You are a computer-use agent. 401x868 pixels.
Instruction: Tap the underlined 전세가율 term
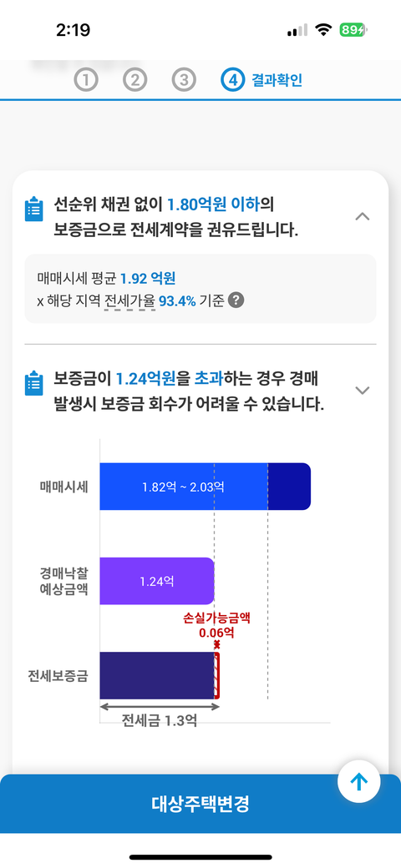[129, 300]
